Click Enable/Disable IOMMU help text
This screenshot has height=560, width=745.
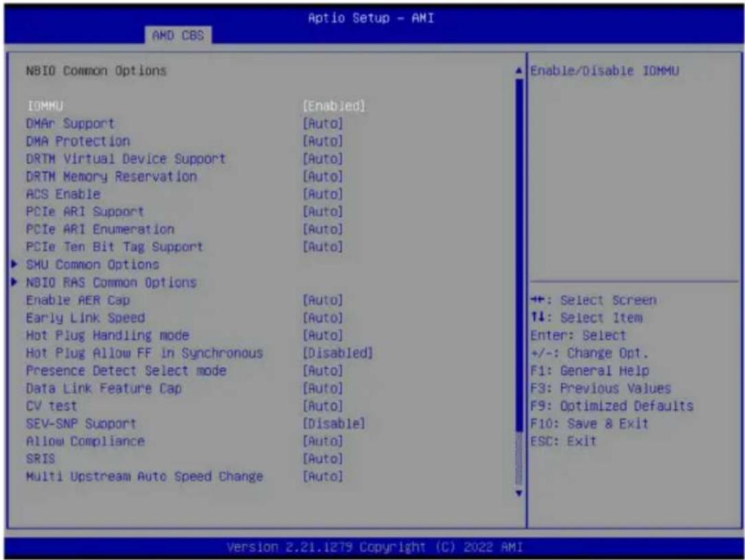(x=605, y=71)
